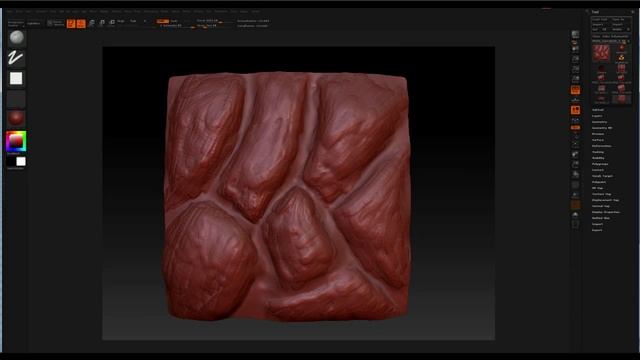The height and width of the screenshot is (360, 640).
Task: Open the red material sphere selector
Action: click(16, 118)
